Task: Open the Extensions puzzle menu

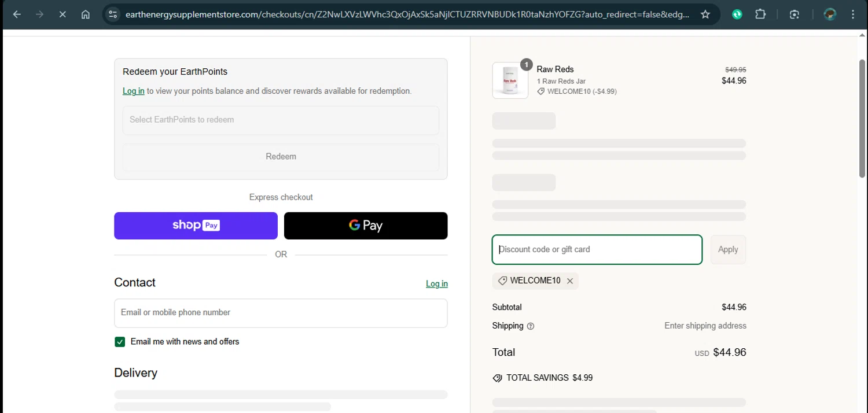Action: pos(760,14)
